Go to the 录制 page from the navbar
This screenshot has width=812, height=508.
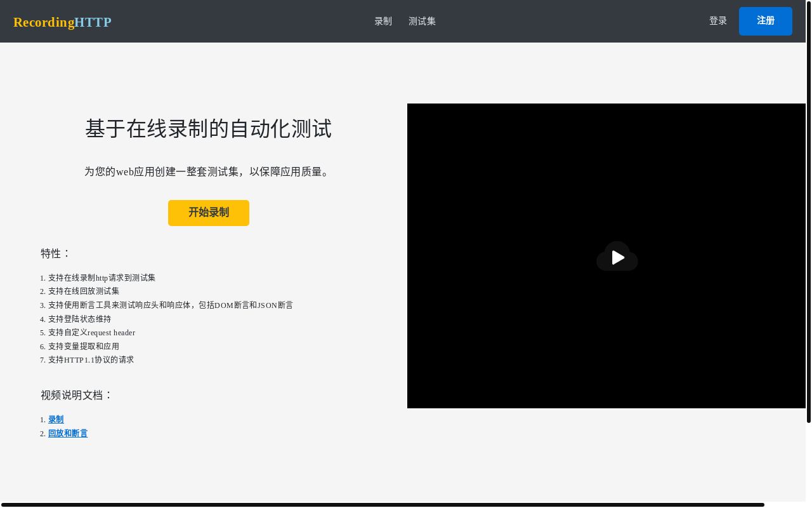pyautogui.click(x=383, y=21)
